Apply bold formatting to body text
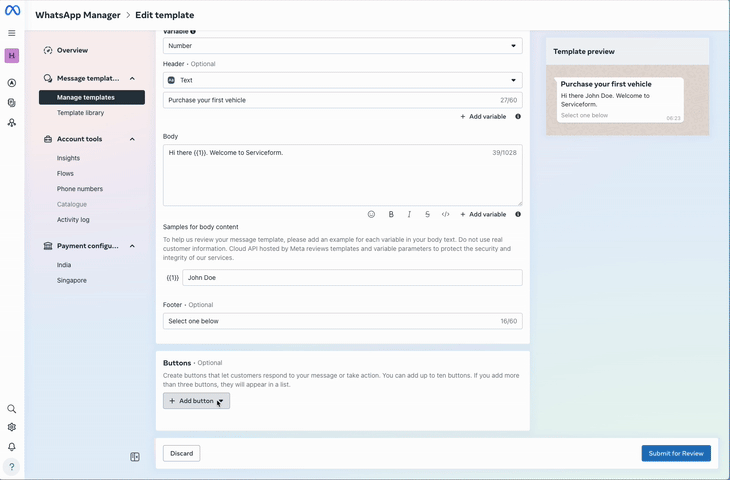Image resolution: width=730 pixels, height=480 pixels. pyautogui.click(x=391, y=214)
